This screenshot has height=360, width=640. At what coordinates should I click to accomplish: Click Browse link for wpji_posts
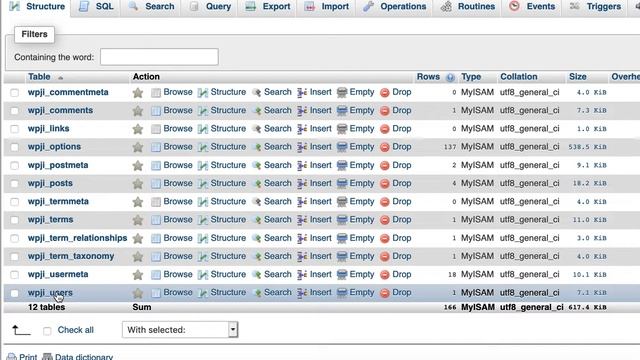coord(178,183)
